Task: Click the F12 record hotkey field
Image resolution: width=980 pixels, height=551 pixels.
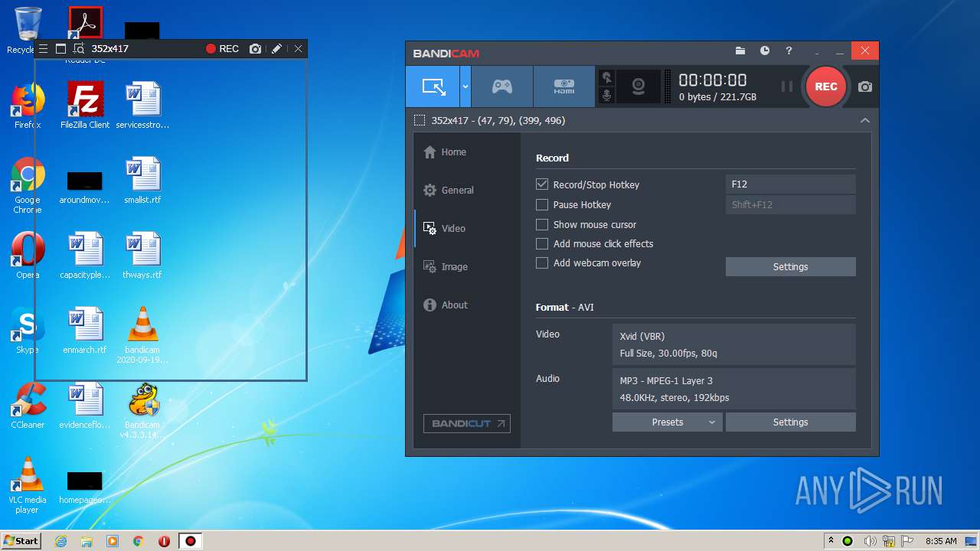Action: (790, 184)
